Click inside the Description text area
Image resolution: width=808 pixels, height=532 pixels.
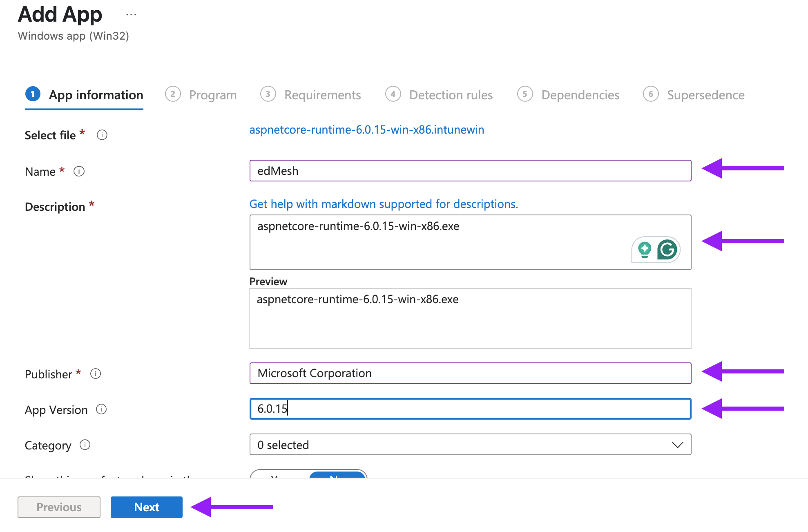pyautogui.click(x=470, y=242)
